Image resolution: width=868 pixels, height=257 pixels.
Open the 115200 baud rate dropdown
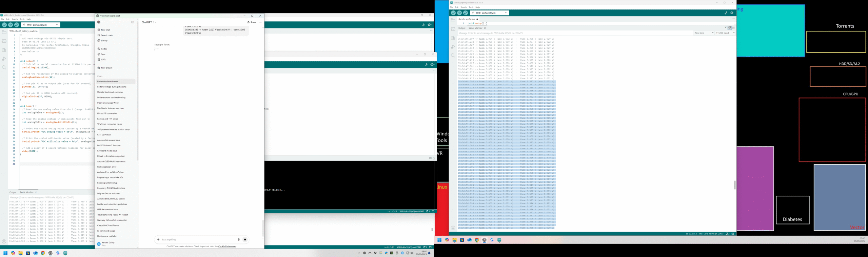click(x=725, y=33)
